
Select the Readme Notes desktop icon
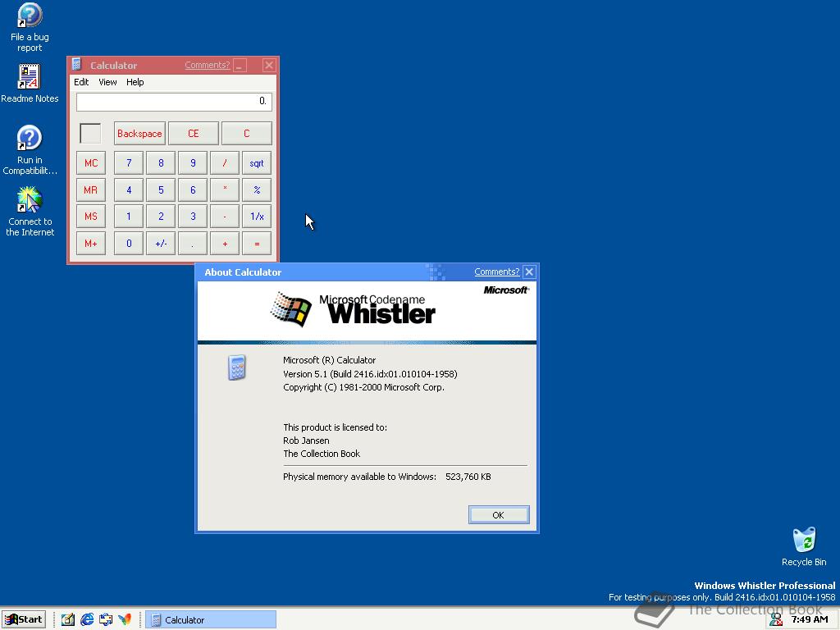(30, 84)
